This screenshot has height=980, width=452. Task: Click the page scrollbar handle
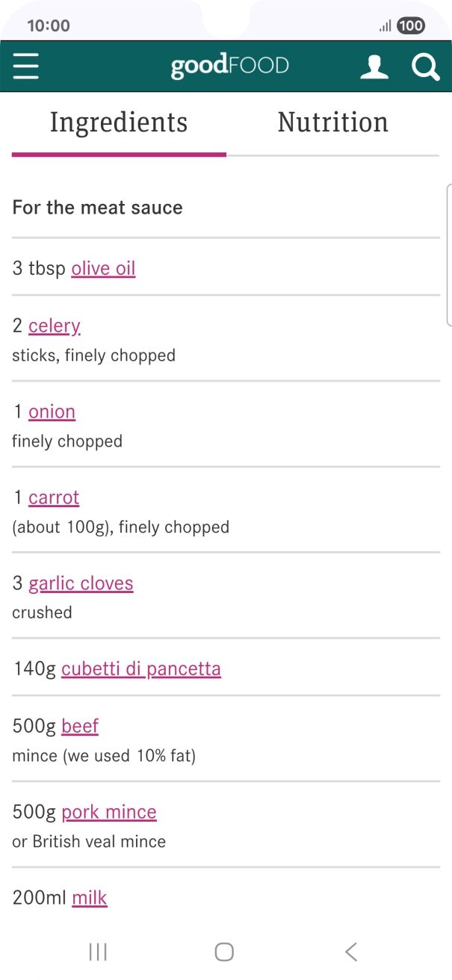click(x=448, y=254)
